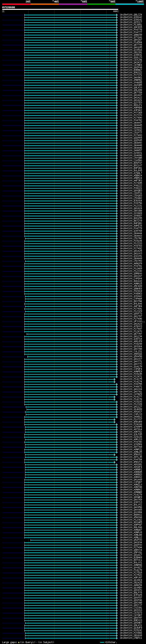This screenshot has height=644, width=146.
Task: Select hit label UniRef100_Q9S7J7
Action: click(x=131, y=605)
